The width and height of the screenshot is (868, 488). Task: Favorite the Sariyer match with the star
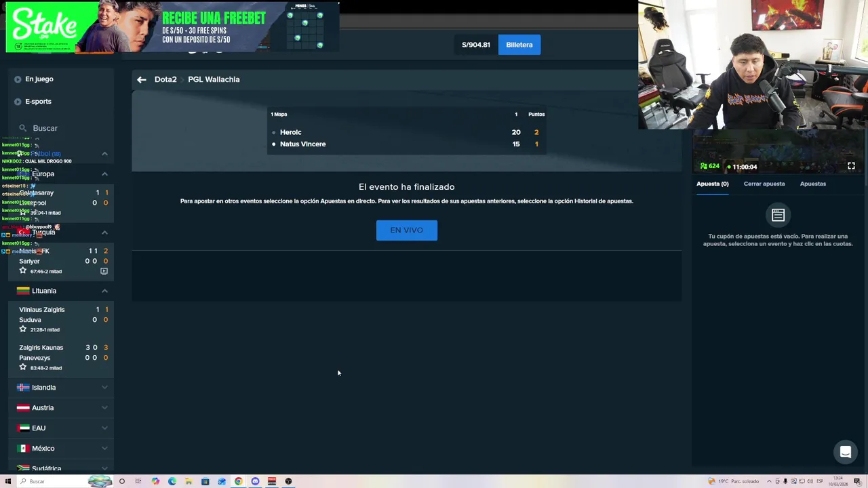click(22, 270)
